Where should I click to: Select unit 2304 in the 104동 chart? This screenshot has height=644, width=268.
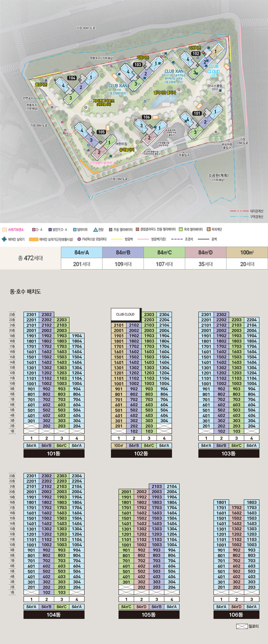(x=77, y=476)
